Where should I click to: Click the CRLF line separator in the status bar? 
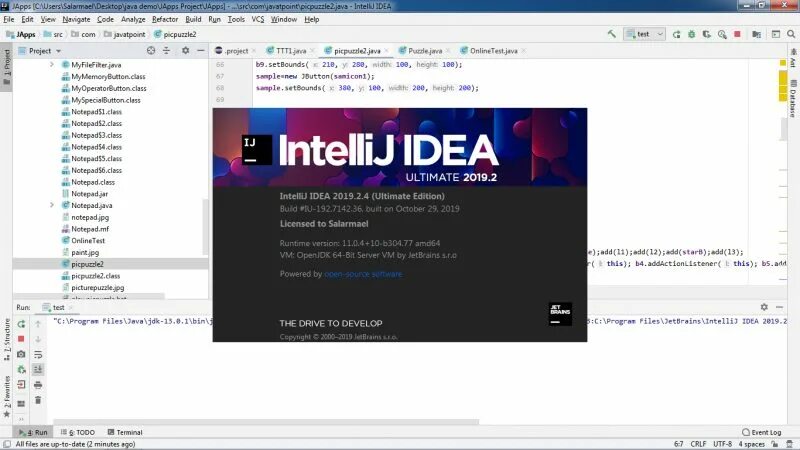pyautogui.click(x=698, y=444)
